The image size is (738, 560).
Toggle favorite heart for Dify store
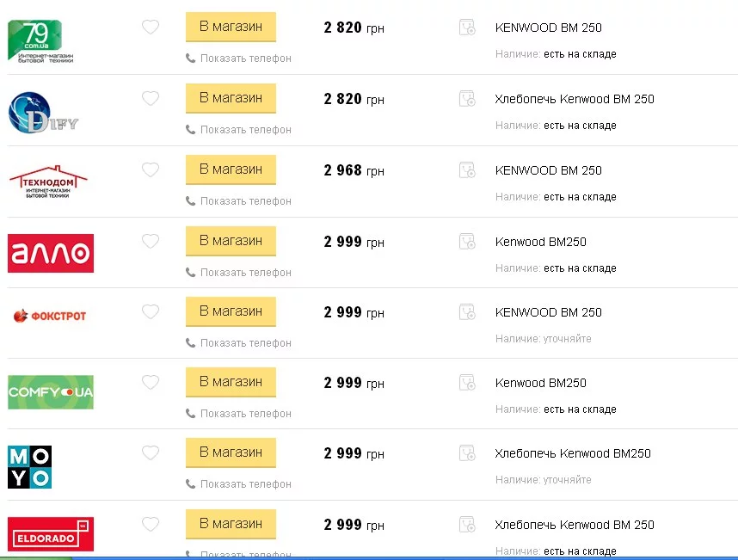[x=151, y=99]
